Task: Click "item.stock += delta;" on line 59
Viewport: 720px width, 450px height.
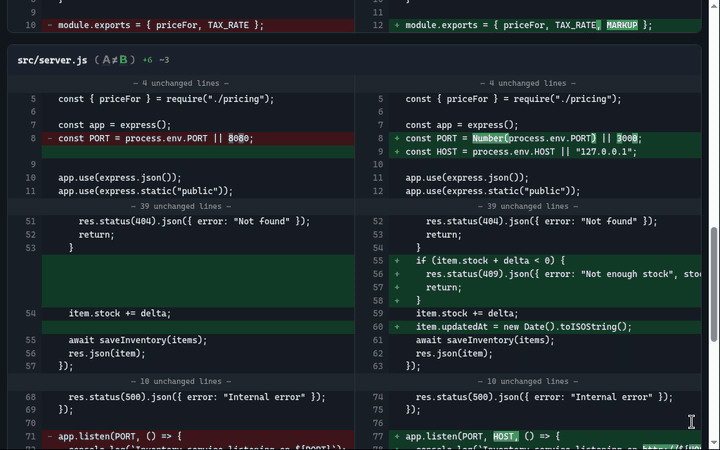Action: click(x=467, y=314)
